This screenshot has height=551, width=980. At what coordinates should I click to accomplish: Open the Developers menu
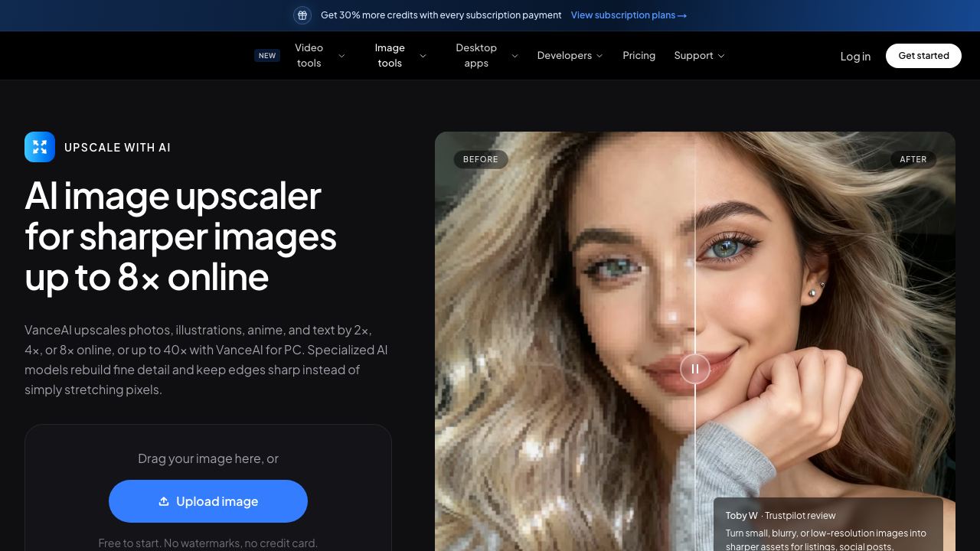click(564, 55)
